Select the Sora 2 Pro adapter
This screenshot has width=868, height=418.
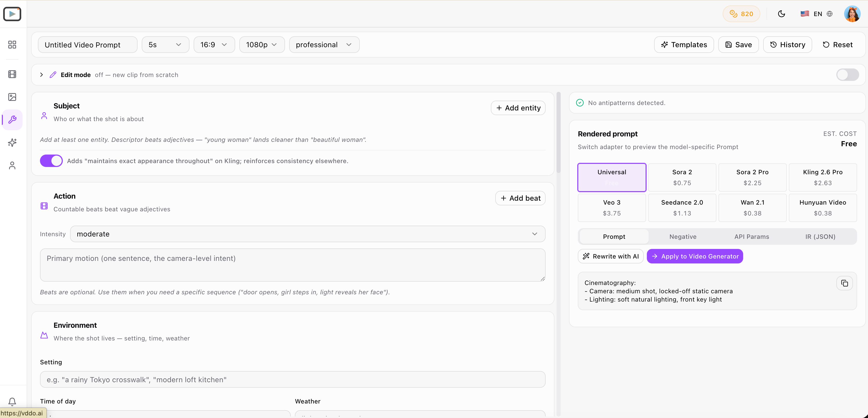[x=752, y=177]
